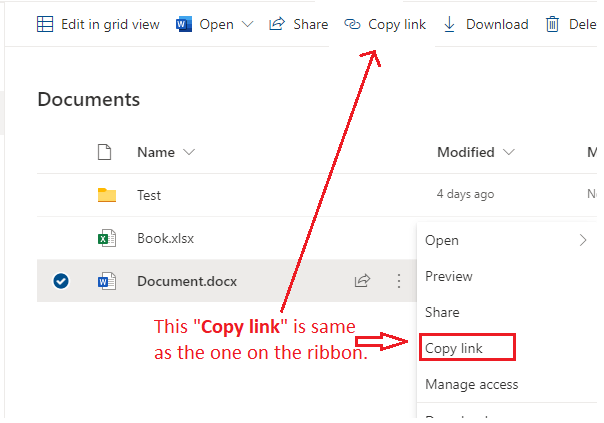Viewport: 604px width, 423px height.
Task: Click the Download arrow icon
Action: pos(449,24)
